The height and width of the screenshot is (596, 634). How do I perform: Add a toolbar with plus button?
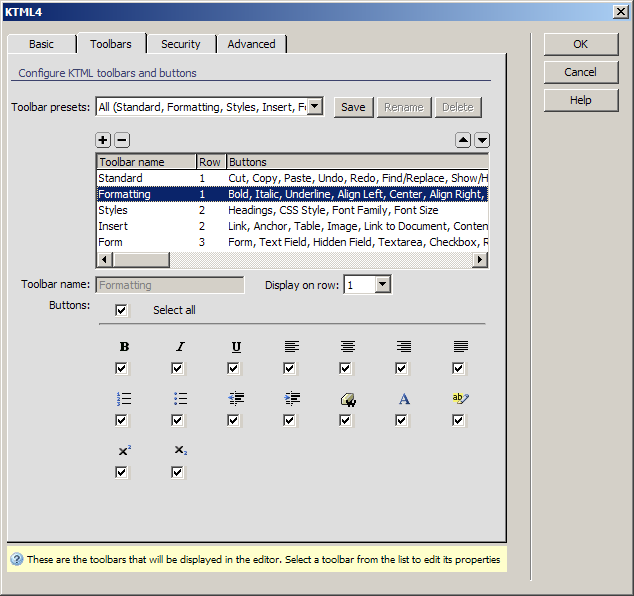pos(103,140)
